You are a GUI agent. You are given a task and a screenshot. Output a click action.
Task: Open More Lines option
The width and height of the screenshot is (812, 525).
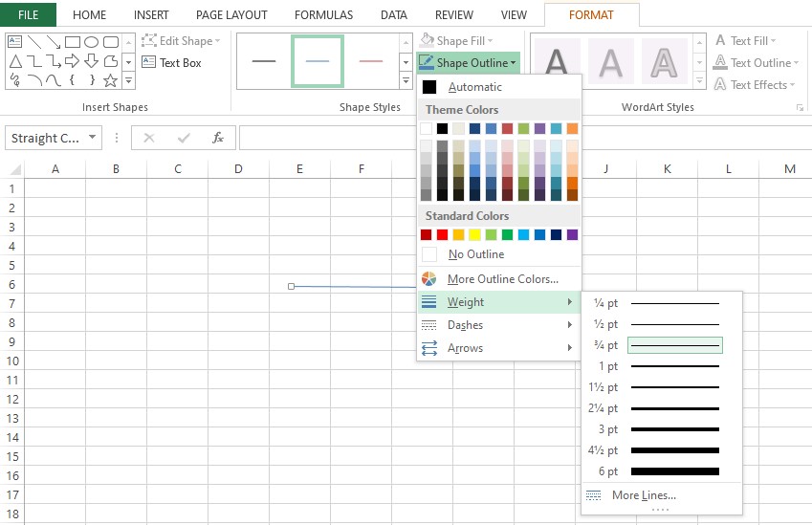coord(661,495)
